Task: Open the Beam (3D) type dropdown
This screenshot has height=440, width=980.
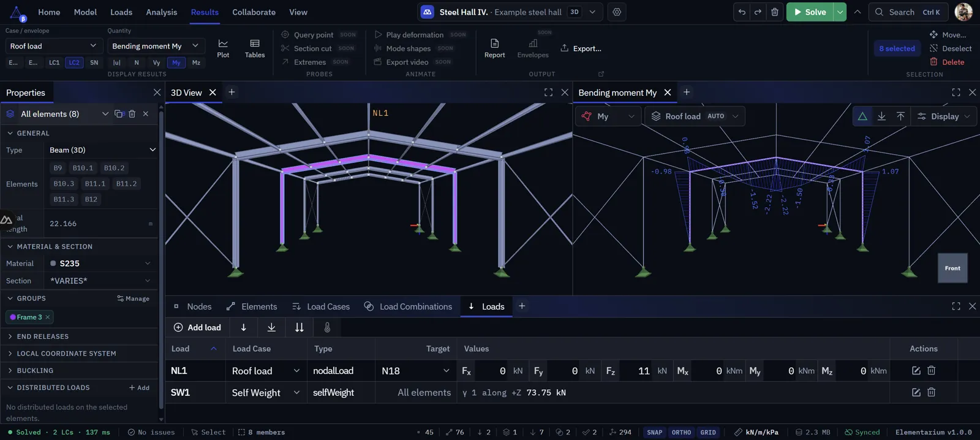Action: click(x=102, y=150)
